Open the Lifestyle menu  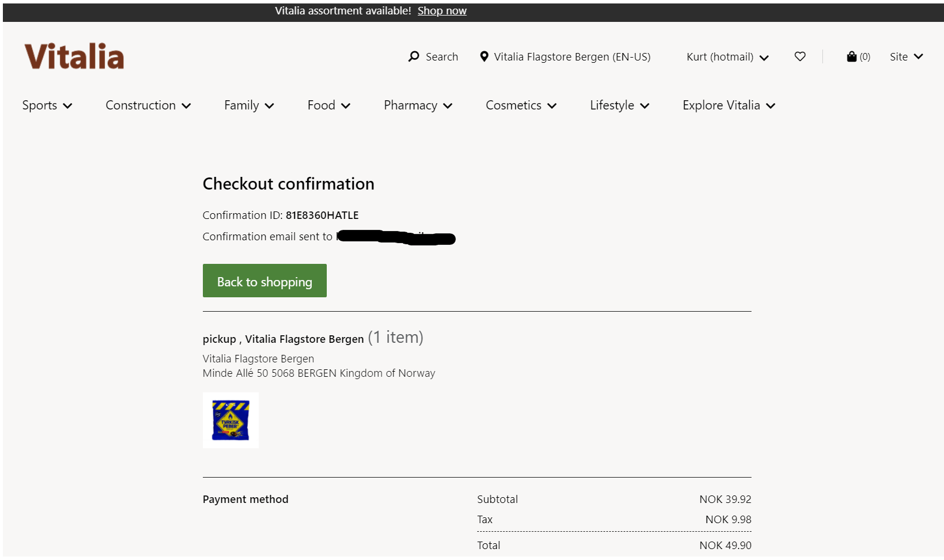point(620,105)
